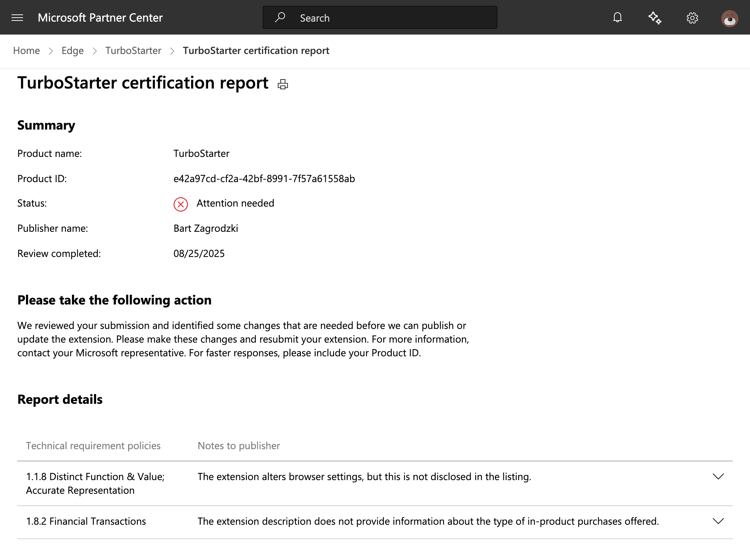Navigate to Home via breadcrumb
This screenshot has height=560, width=750.
[26, 50]
